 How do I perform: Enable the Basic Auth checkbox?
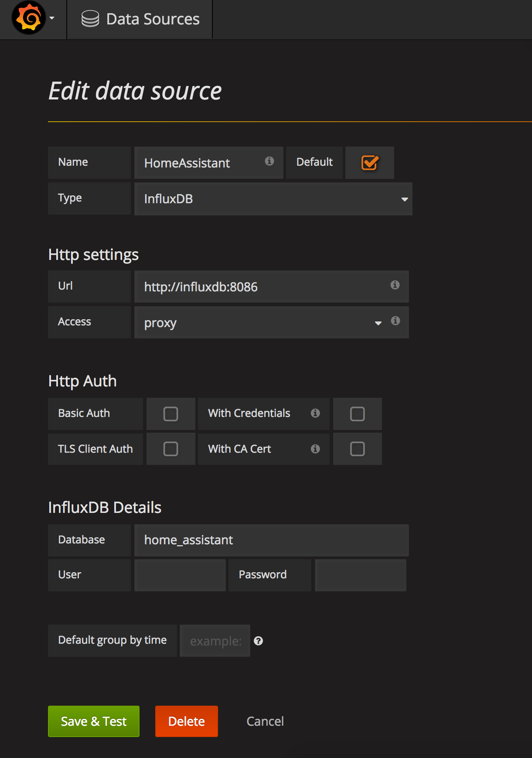tap(171, 414)
